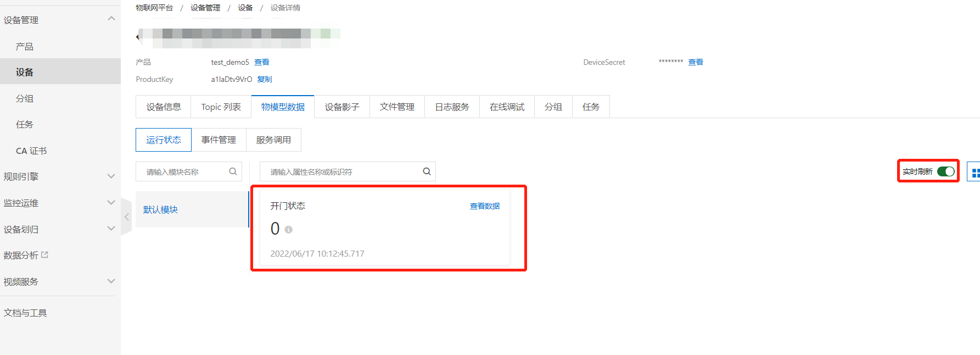The image size is (980, 355).
Task: Click the back arrow beside device name
Action: tap(138, 37)
